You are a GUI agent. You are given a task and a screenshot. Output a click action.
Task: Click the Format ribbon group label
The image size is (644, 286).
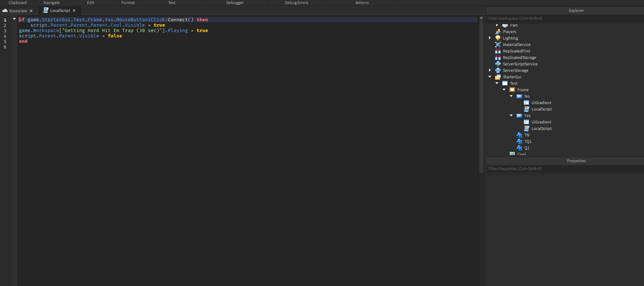tap(128, 2)
